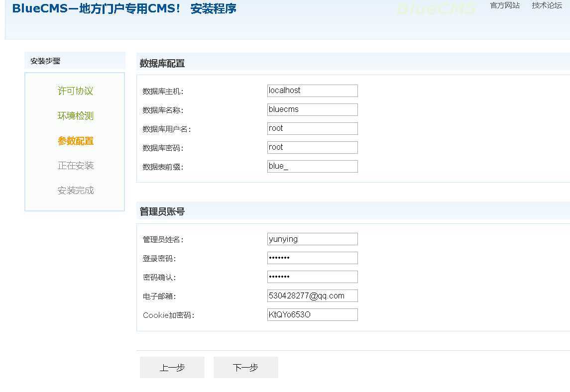Select the 正在安装 step
This screenshot has width=570, height=392.
tap(75, 166)
